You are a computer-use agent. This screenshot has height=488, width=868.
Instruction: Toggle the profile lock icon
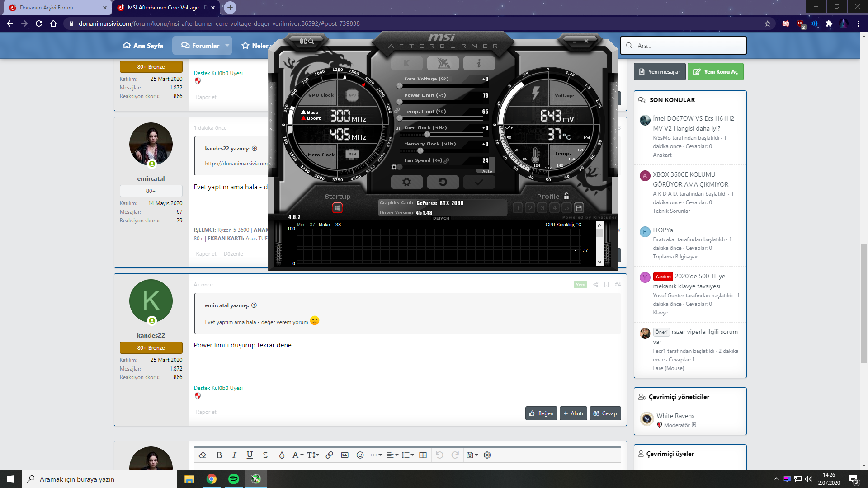(x=566, y=196)
